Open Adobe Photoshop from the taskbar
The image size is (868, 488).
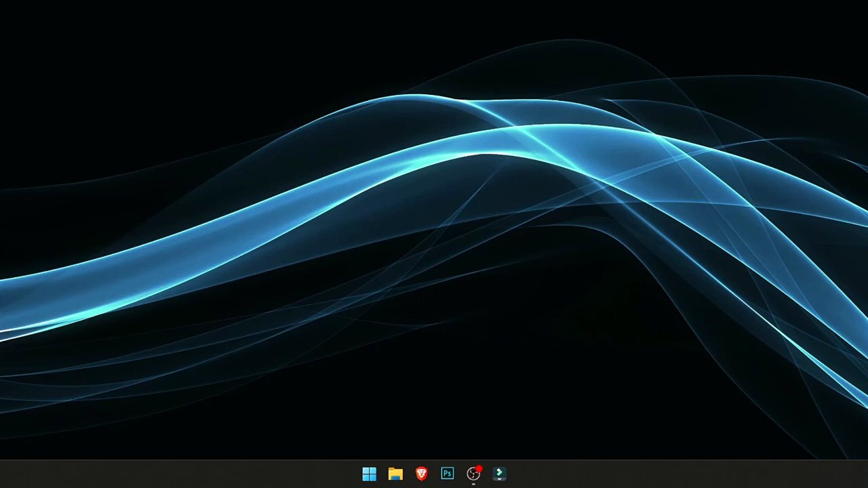point(447,474)
